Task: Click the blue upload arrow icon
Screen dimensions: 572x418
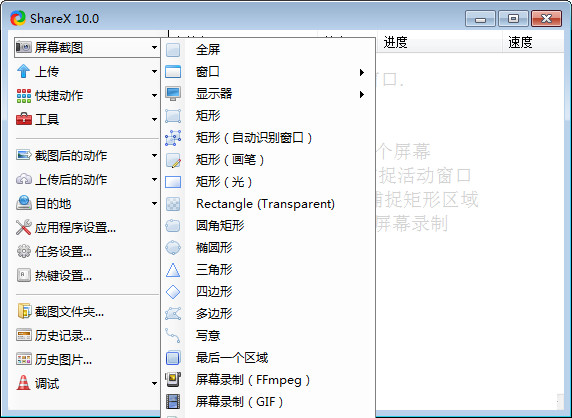Action: [24, 71]
